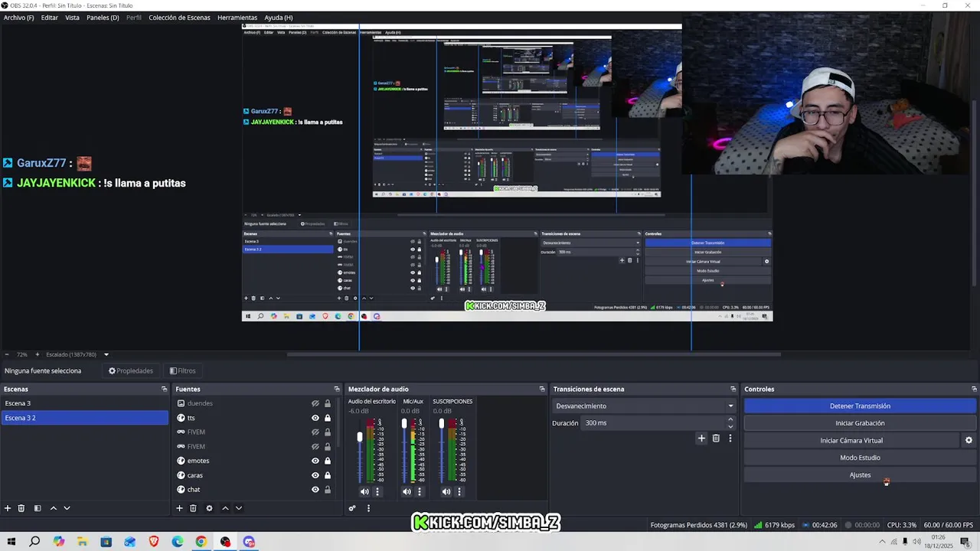Open the Colección de Escenas menu
Screen dimensions: 980x551
coord(179,18)
